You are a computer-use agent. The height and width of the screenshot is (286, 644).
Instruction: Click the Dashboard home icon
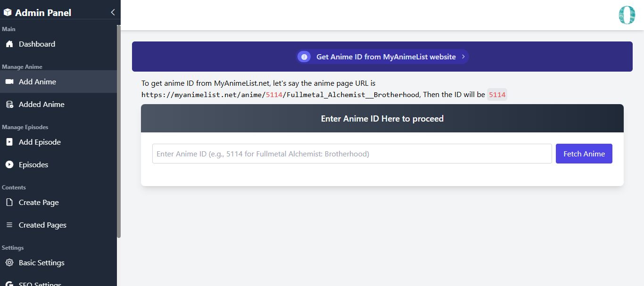[x=9, y=44]
